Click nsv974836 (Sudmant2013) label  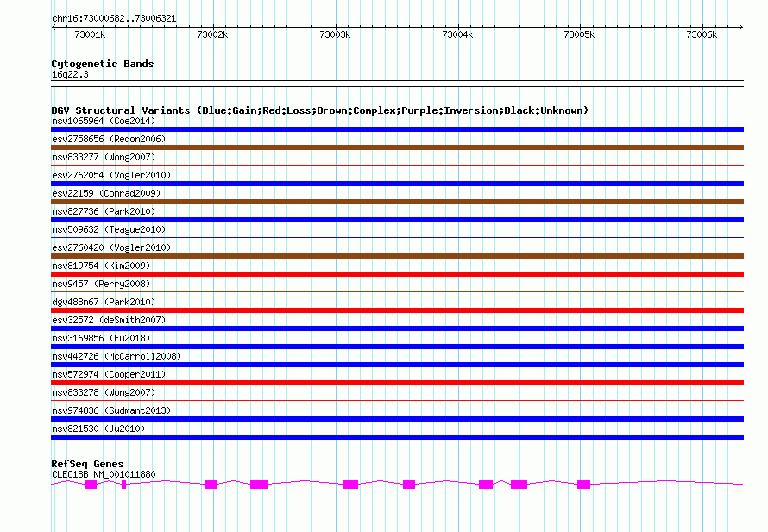(x=111, y=410)
